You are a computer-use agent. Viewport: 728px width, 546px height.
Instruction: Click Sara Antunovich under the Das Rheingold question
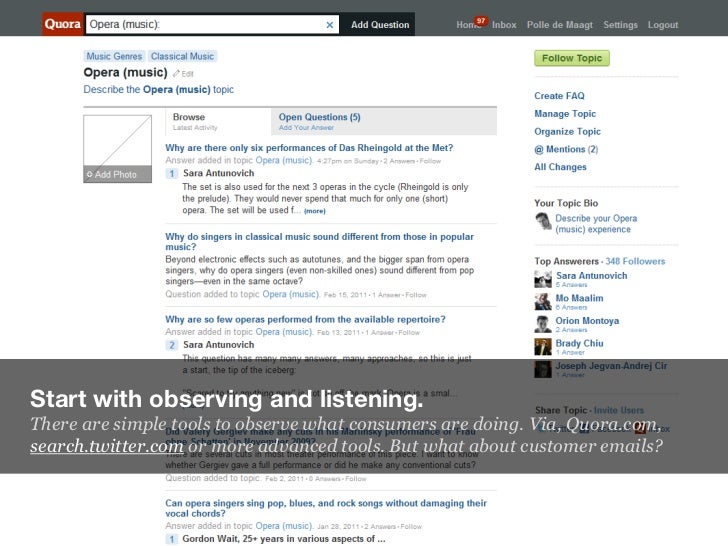pos(219,173)
